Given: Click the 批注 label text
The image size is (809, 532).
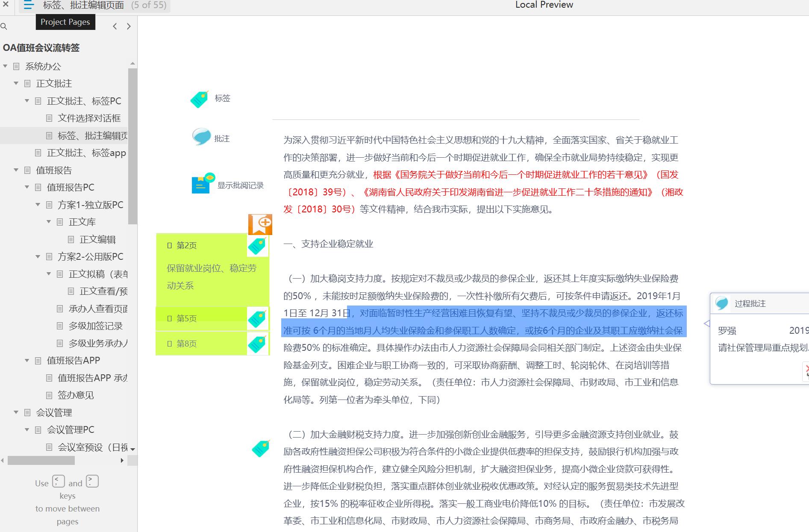Looking at the screenshot, I should pos(222,138).
